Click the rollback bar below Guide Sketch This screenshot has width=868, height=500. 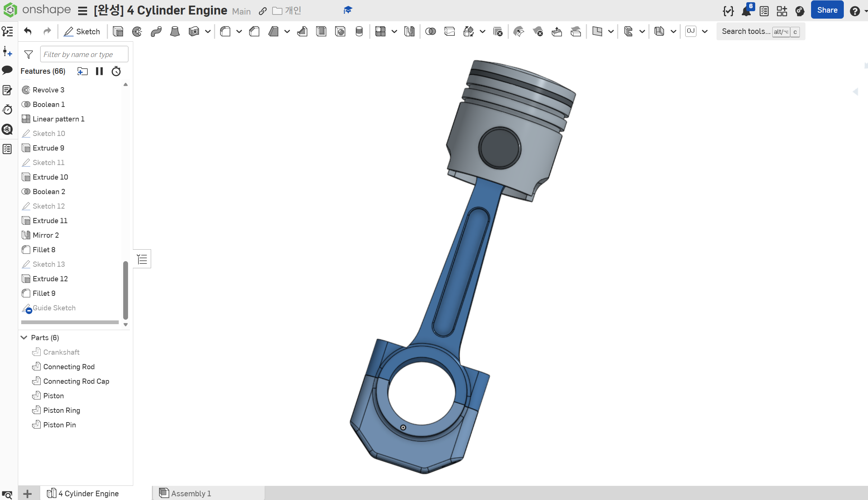tap(70, 322)
